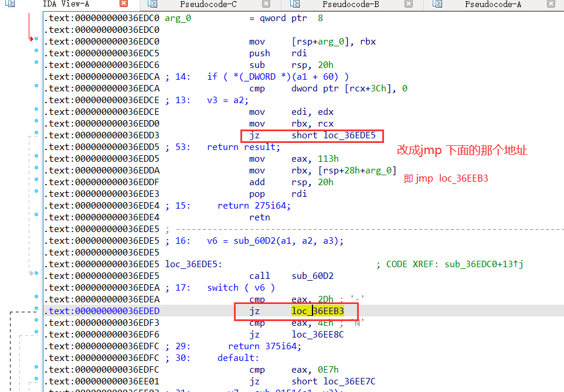Image resolution: width=564 pixels, height=392 pixels.
Task: Toggle breakpoint dot at call sub_60D2 line
Action: (x=36, y=274)
